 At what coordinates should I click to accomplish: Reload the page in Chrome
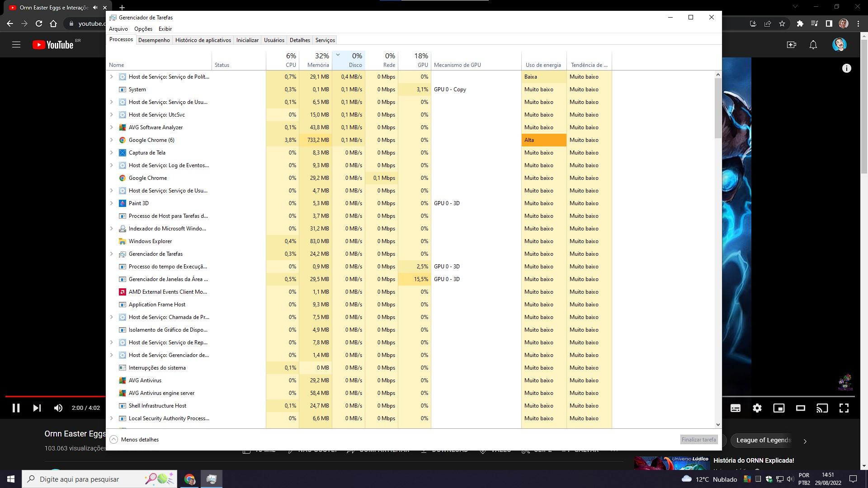[x=39, y=23]
